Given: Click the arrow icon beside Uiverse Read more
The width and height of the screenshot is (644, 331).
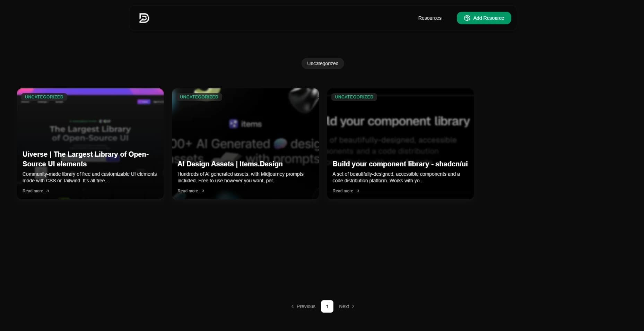Looking at the screenshot, I should tap(47, 191).
